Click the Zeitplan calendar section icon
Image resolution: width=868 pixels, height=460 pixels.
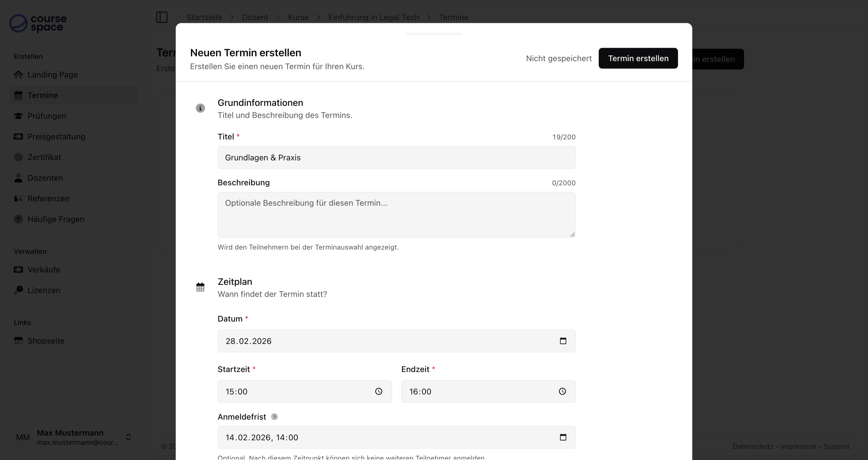pos(200,287)
